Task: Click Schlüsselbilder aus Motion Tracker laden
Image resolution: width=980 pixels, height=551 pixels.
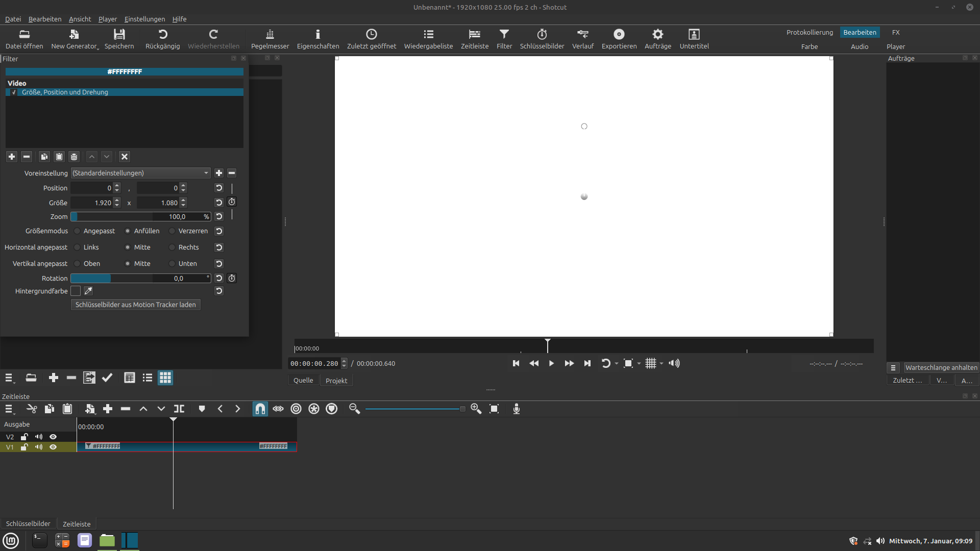Action: tap(135, 305)
